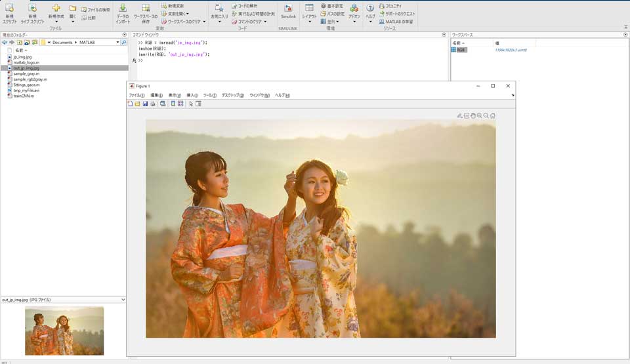630x364 pixels.
Task: Click the Import Data (データのインポート) icon
Action: 123,9
